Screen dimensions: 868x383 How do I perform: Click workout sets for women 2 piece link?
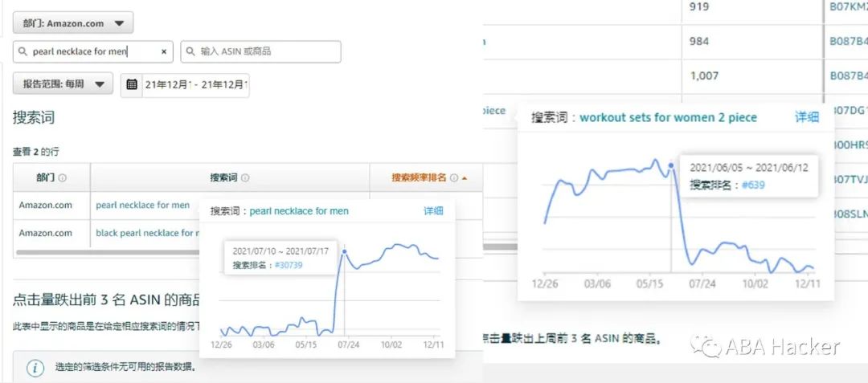point(668,118)
